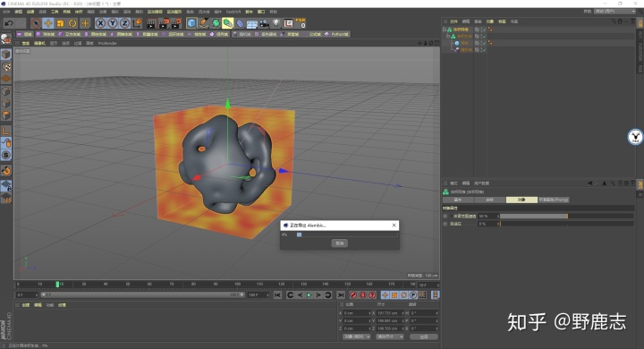Open the highlighted volume builder icon
Screen dimensions: 644x349
click(228, 23)
